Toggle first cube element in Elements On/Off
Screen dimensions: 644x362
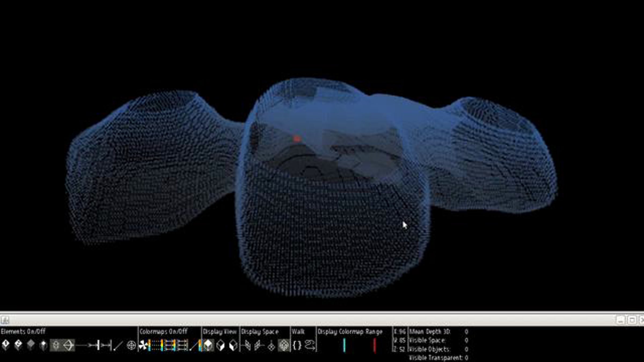(6, 345)
